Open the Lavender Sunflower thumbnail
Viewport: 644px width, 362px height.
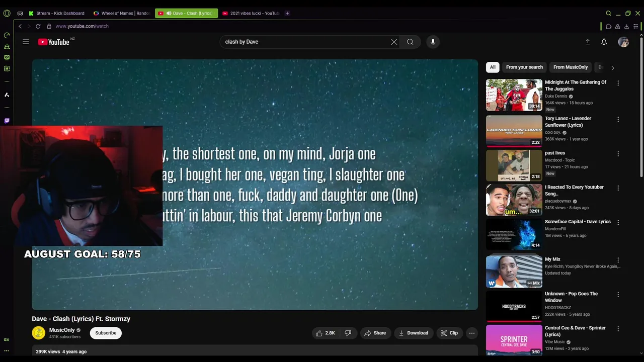pos(514,131)
